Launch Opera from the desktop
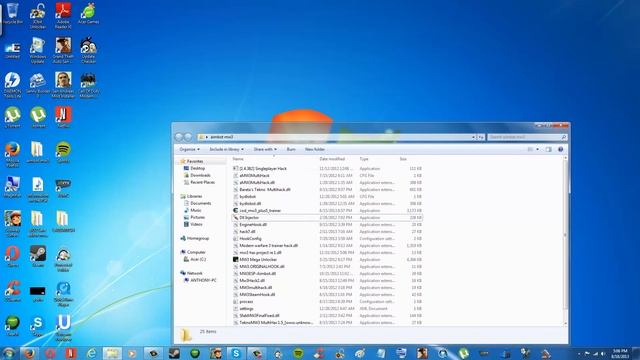Image resolution: width=640 pixels, height=360 pixels. (x=12, y=256)
